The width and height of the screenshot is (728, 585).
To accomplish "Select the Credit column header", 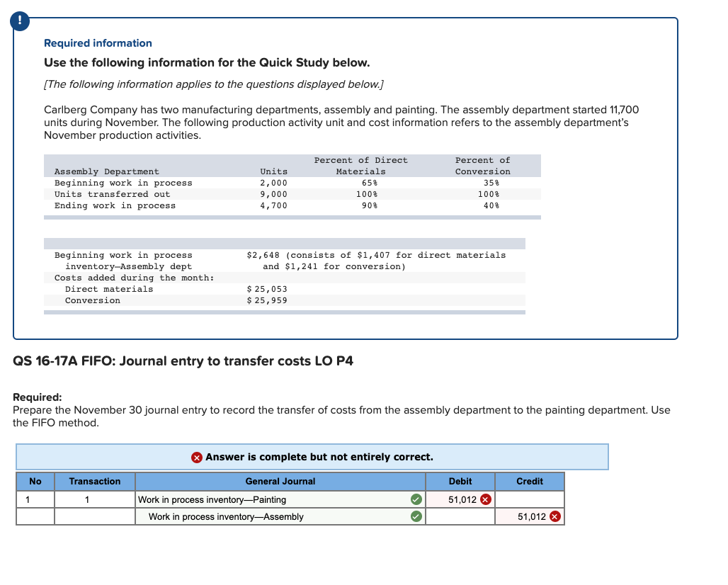I will (x=530, y=482).
